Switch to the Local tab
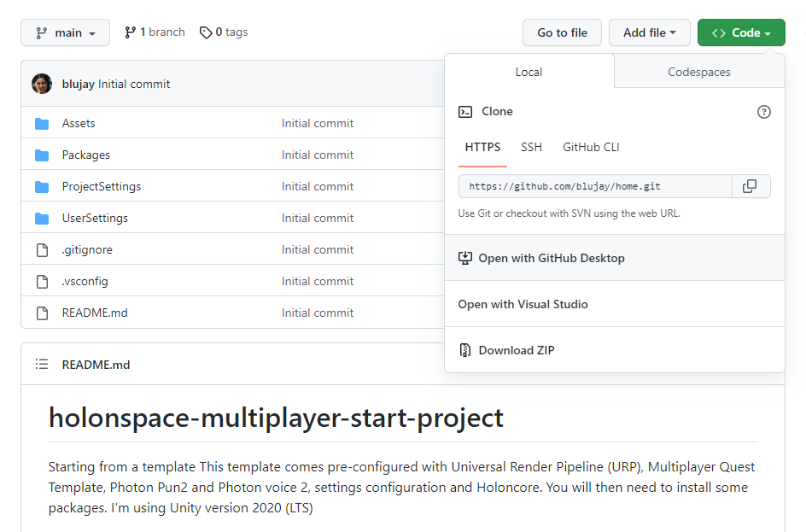 click(529, 72)
